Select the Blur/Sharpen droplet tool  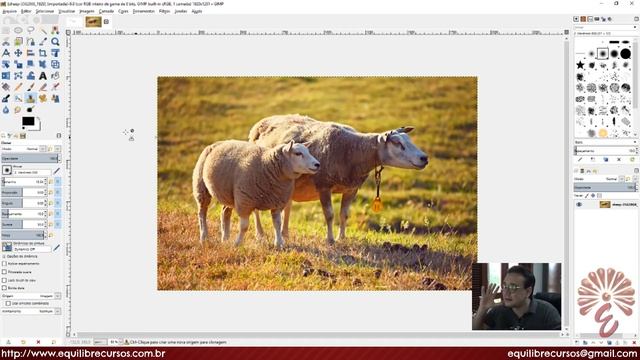click(6, 109)
